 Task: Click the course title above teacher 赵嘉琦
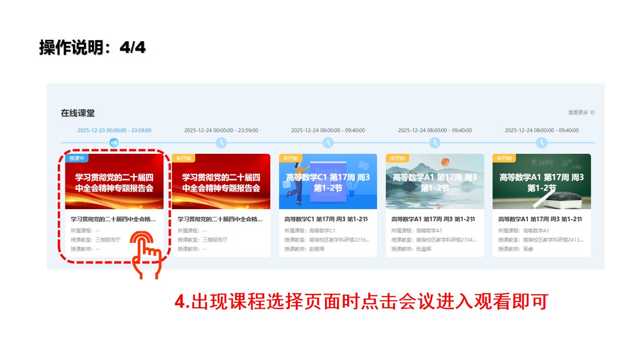click(326, 219)
